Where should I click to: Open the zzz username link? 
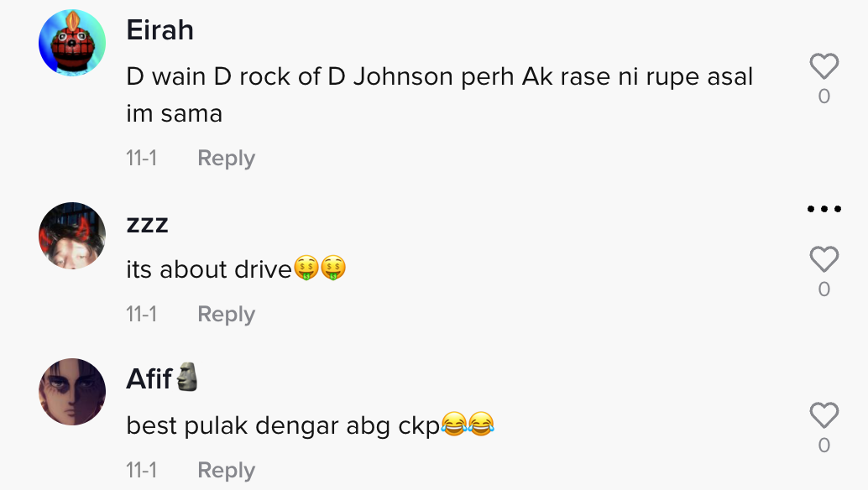point(147,224)
